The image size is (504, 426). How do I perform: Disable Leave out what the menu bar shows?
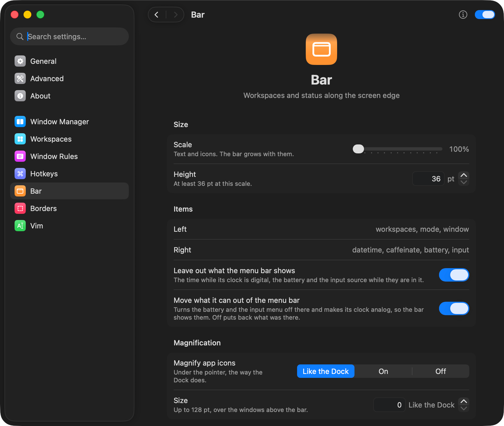454,275
